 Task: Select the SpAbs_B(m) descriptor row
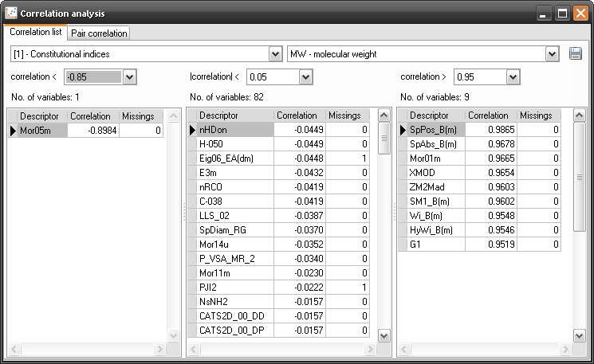click(x=480, y=144)
